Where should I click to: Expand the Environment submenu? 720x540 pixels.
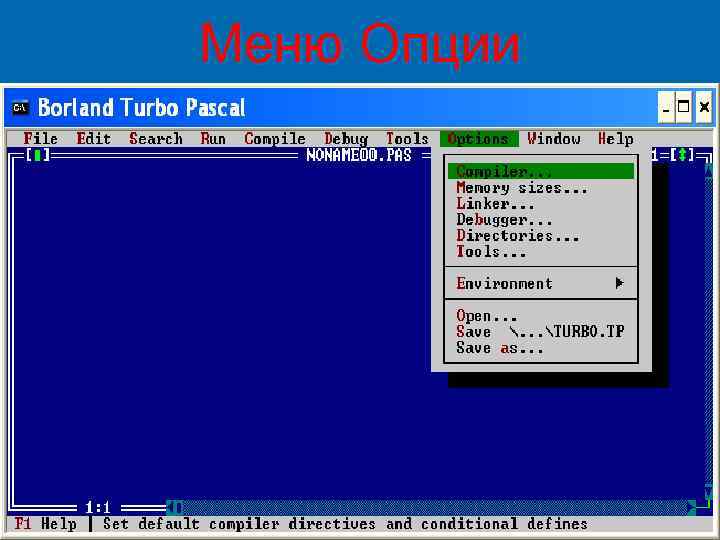tap(541, 283)
